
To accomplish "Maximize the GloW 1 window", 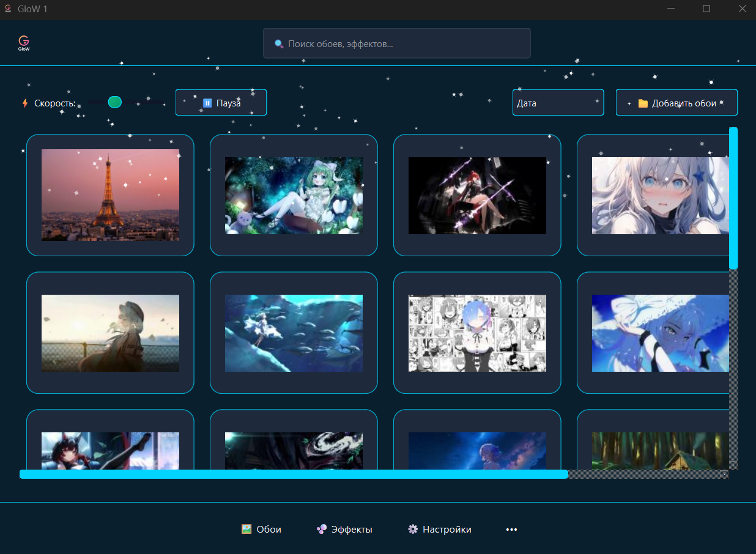I will (x=706, y=9).
